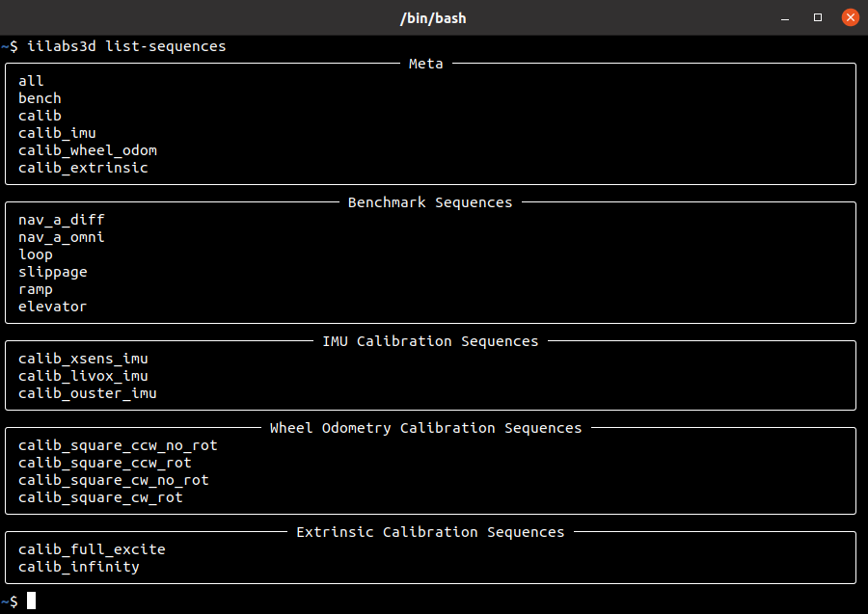
Task: Place cursor at the empty shell prompt
Action: [x=31, y=600]
